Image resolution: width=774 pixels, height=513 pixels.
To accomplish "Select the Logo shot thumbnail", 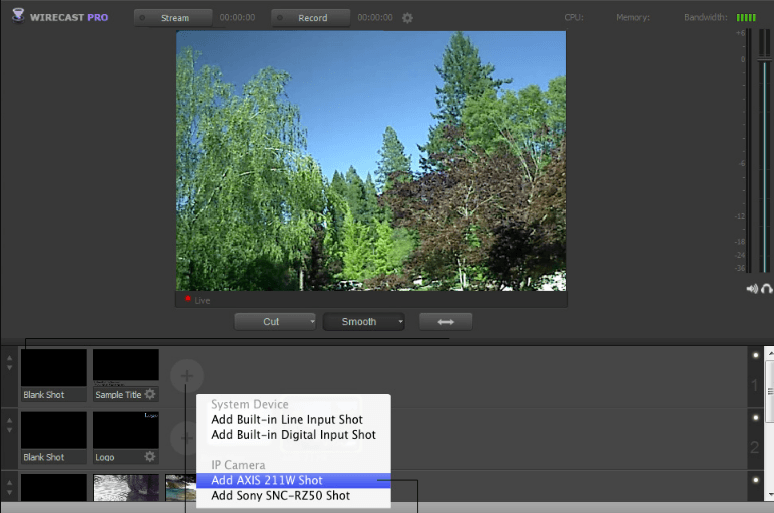I will [x=126, y=430].
